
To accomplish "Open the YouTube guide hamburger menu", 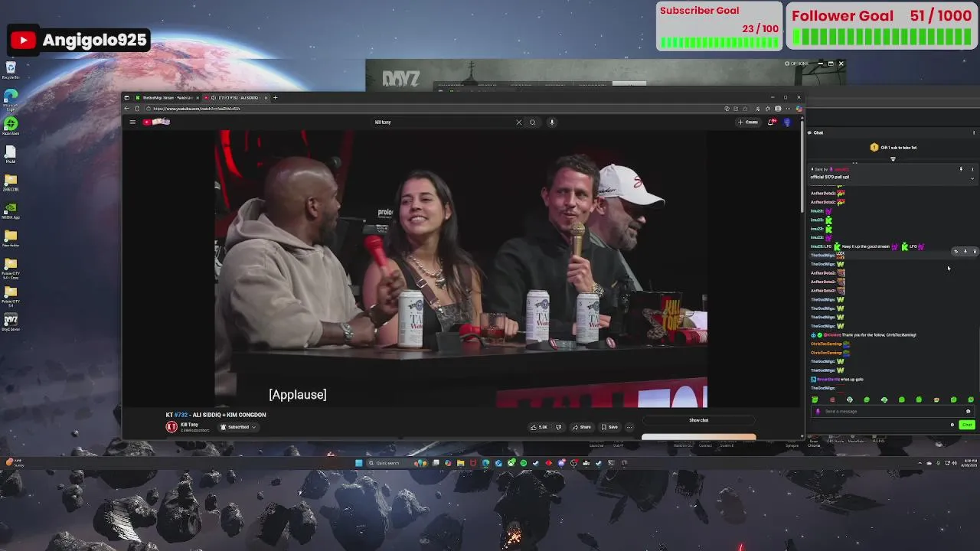I will pos(132,122).
